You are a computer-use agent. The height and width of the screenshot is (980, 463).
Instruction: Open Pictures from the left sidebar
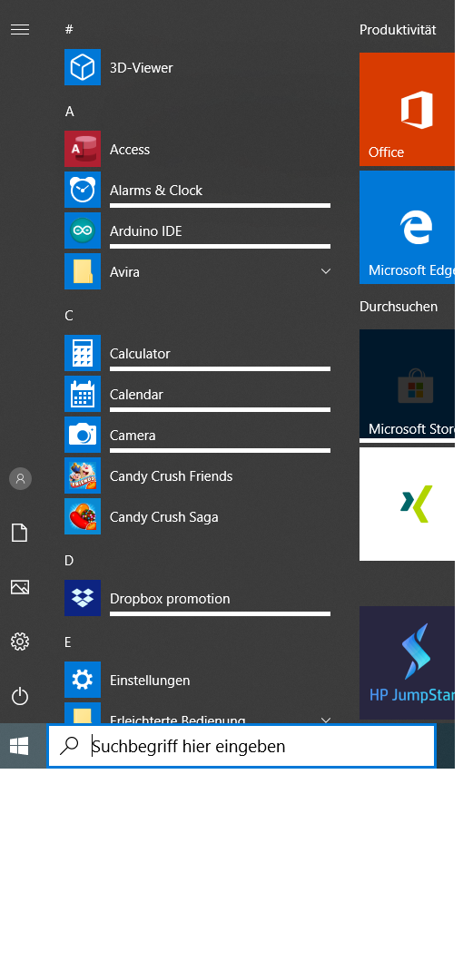[20, 587]
